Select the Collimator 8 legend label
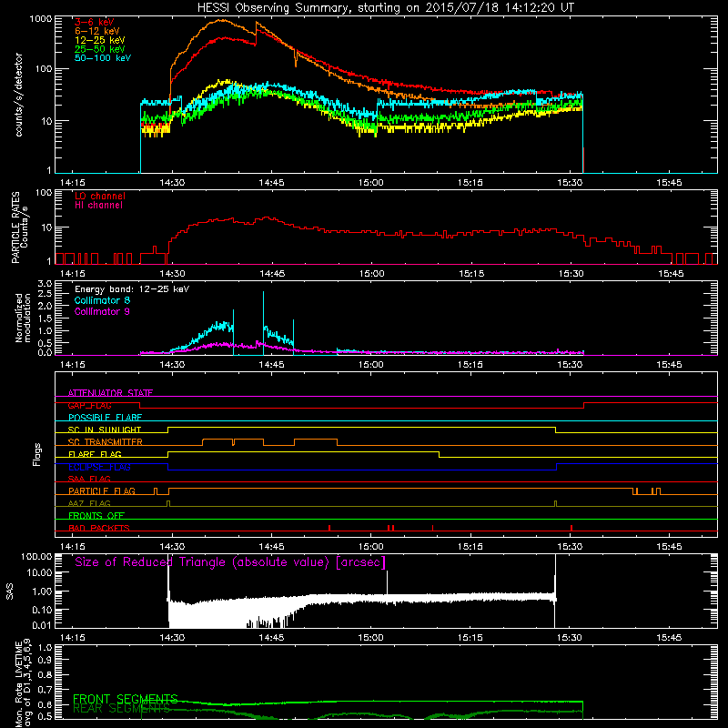 click(102, 300)
